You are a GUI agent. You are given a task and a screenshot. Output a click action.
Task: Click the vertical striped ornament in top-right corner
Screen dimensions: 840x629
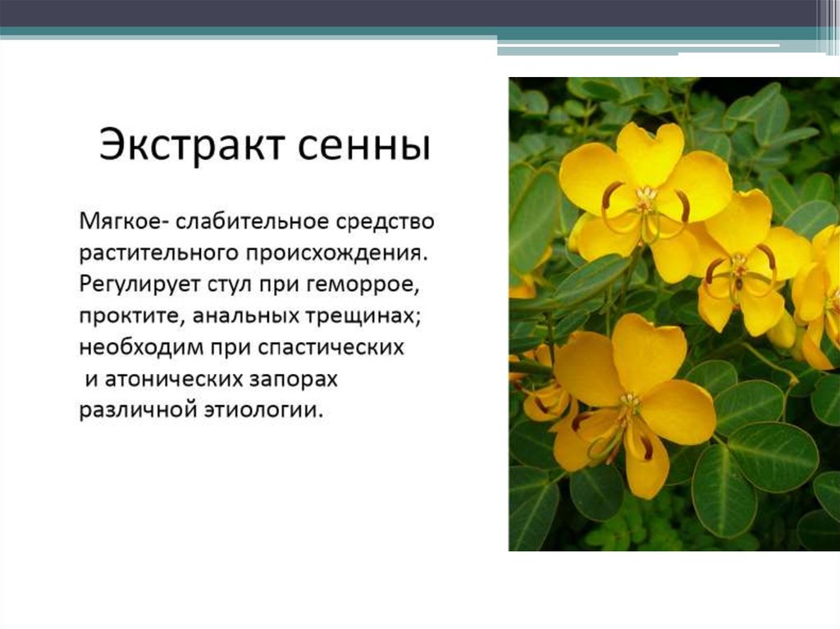[828, 25]
